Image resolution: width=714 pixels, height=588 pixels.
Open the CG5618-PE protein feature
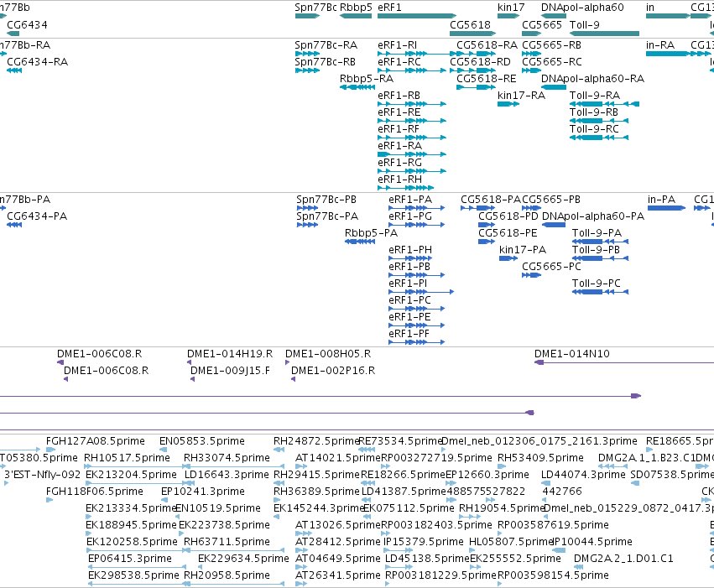pos(487,242)
